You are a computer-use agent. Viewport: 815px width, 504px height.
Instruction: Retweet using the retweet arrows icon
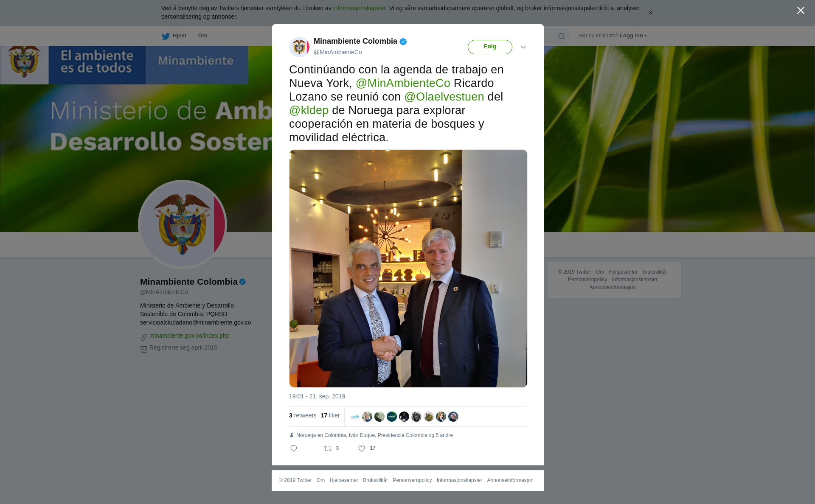[328, 448]
